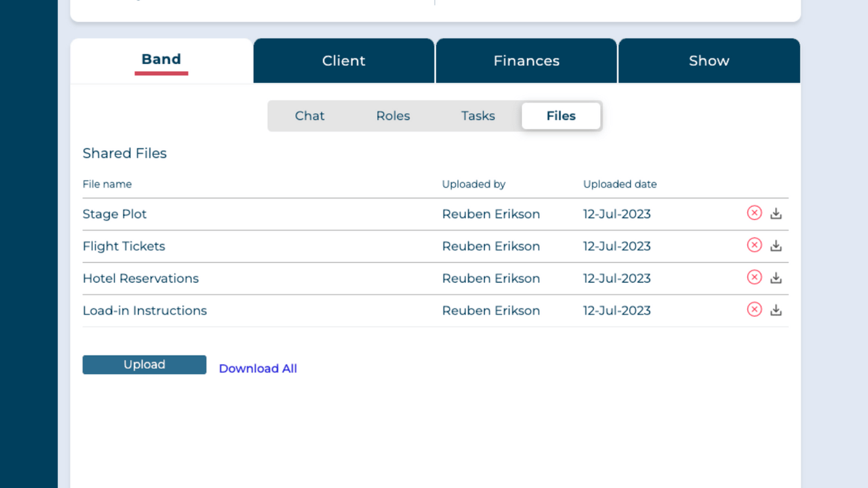Select the Band tab
Image resolution: width=868 pixels, height=488 pixels.
[x=161, y=59]
